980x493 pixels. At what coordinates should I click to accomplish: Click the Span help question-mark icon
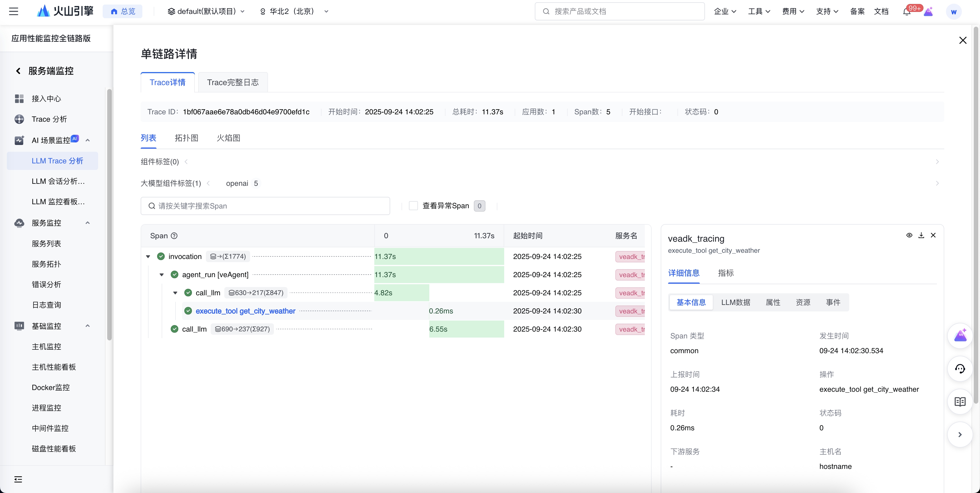[174, 236]
